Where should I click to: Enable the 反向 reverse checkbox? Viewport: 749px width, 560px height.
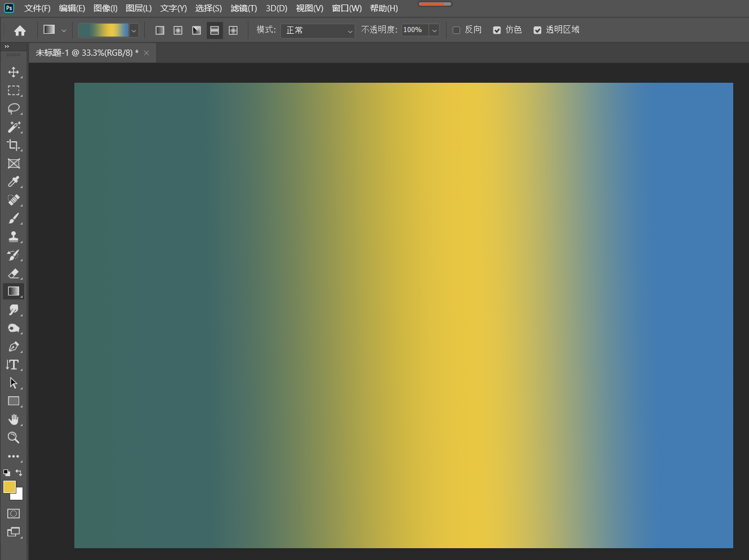point(457,30)
